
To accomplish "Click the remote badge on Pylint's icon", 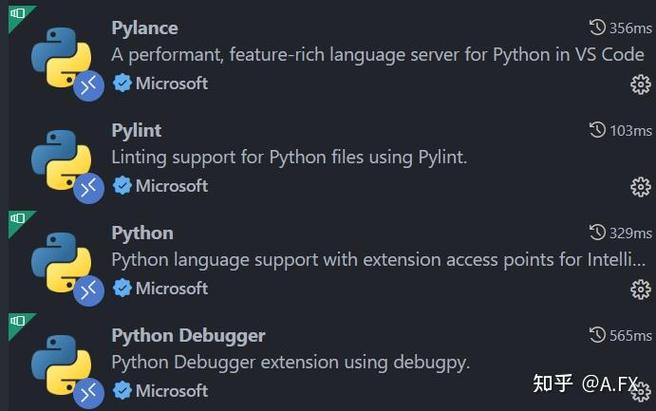I will pos(90,186).
